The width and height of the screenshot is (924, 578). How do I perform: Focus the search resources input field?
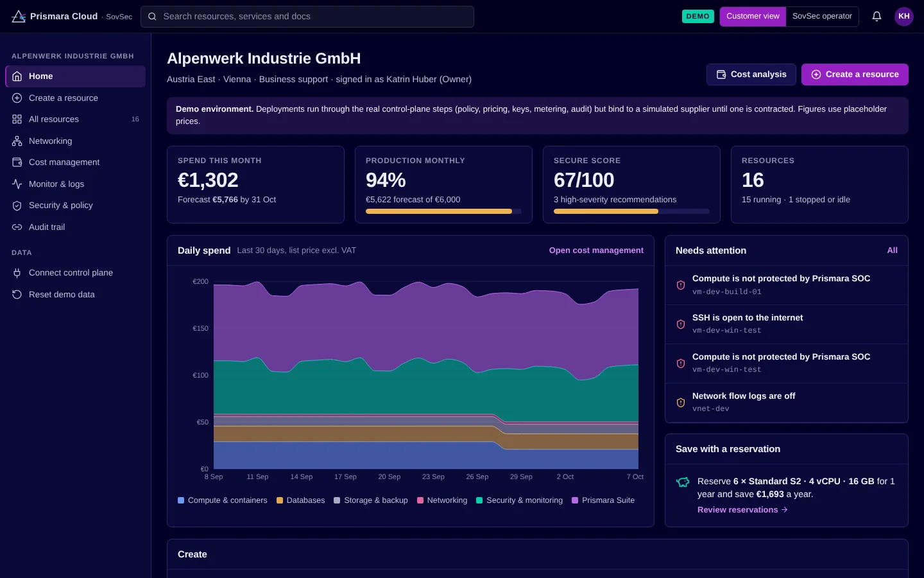(x=307, y=17)
